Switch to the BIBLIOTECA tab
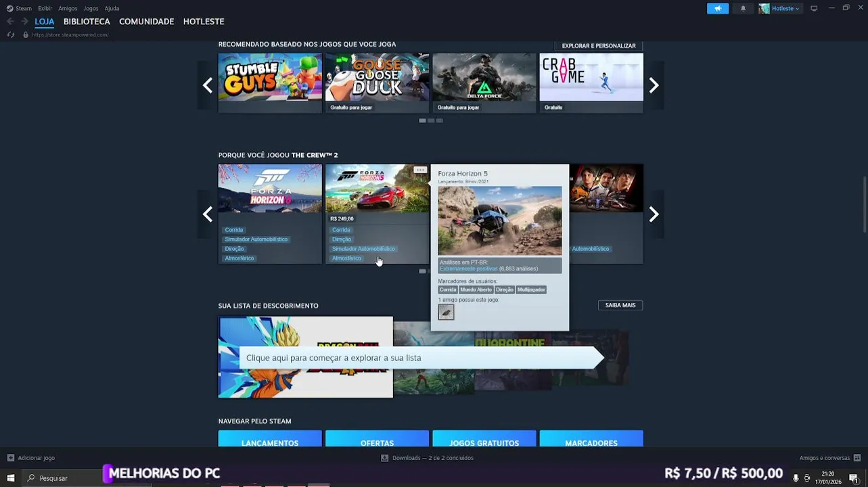The width and height of the screenshot is (868, 487). (87, 22)
